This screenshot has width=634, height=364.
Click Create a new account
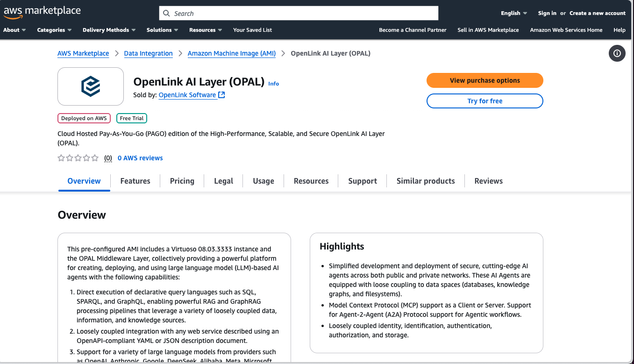pyautogui.click(x=597, y=13)
